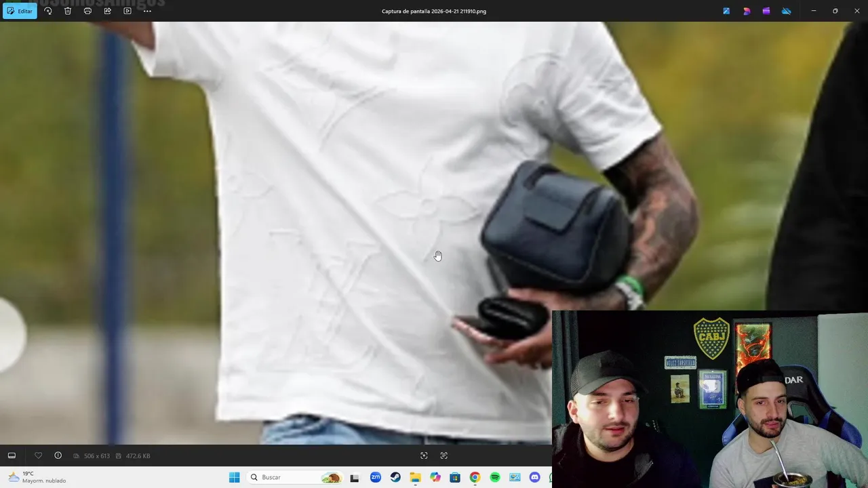Switch to the Photos app taskbar icon
This screenshot has width=868, height=488.
point(515,477)
